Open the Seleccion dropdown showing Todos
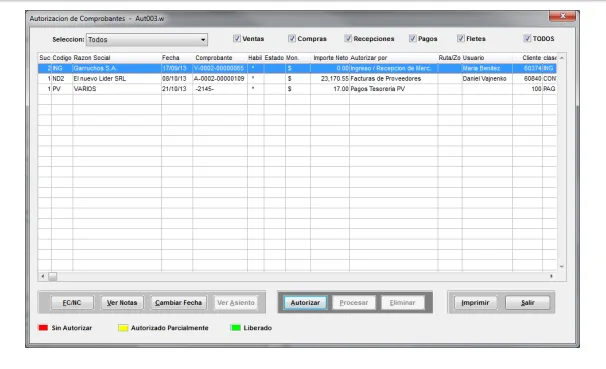This screenshot has height=369, width=606. coord(147,39)
